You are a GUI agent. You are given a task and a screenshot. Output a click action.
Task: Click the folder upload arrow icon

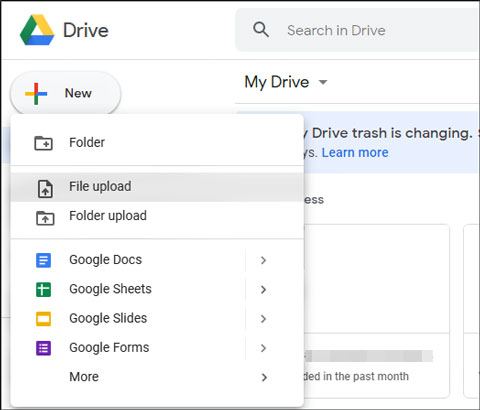[45, 218]
